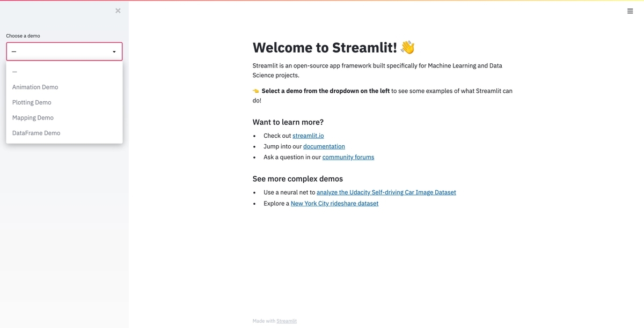This screenshot has width=644, height=328.
Task: Choose Plotting Demo option
Action: [64, 102]
